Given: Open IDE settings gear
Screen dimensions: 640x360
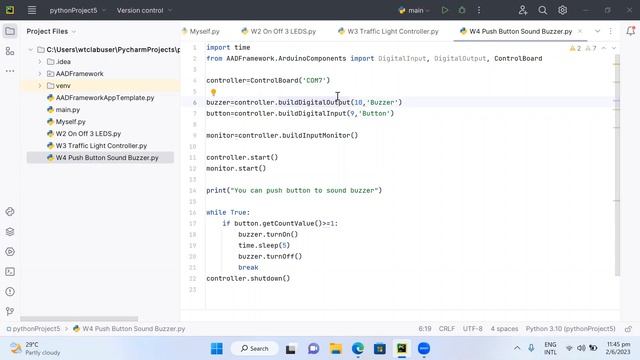Looking at the screenshot, I should pyautogui.click(x=562, y=10).
